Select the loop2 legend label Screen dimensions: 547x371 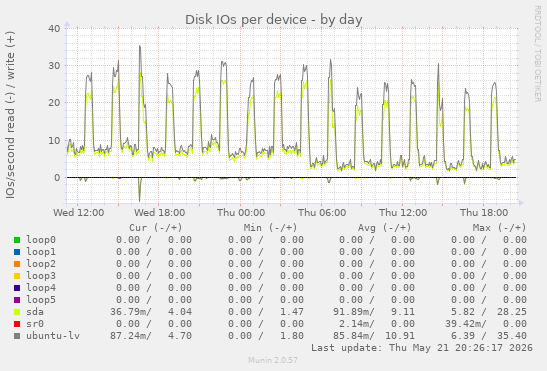coord(41,264)
